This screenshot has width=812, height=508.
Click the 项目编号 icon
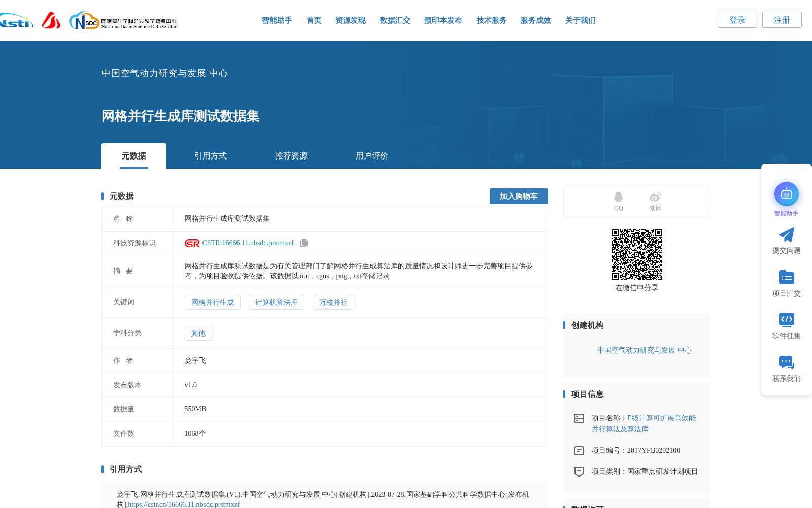579,451
